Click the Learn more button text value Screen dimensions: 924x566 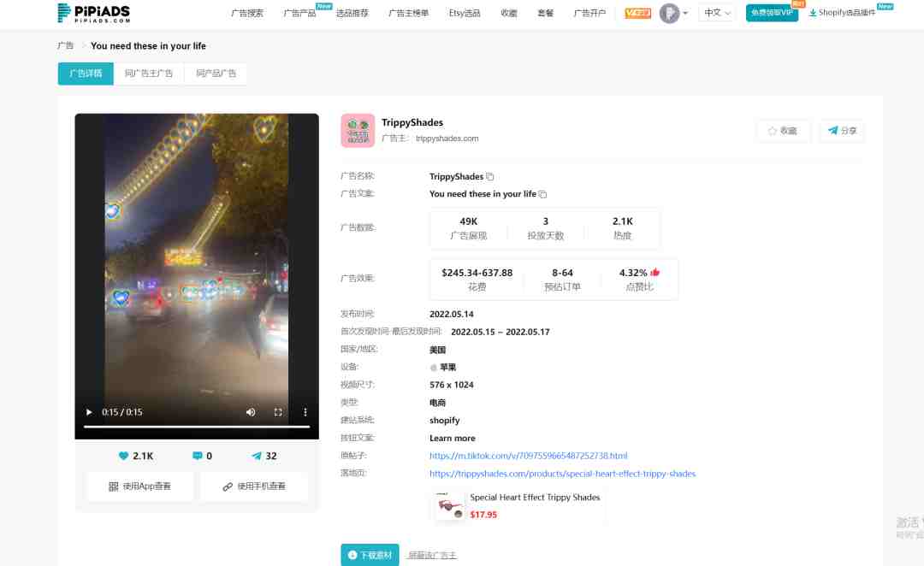tap(452, 439)
